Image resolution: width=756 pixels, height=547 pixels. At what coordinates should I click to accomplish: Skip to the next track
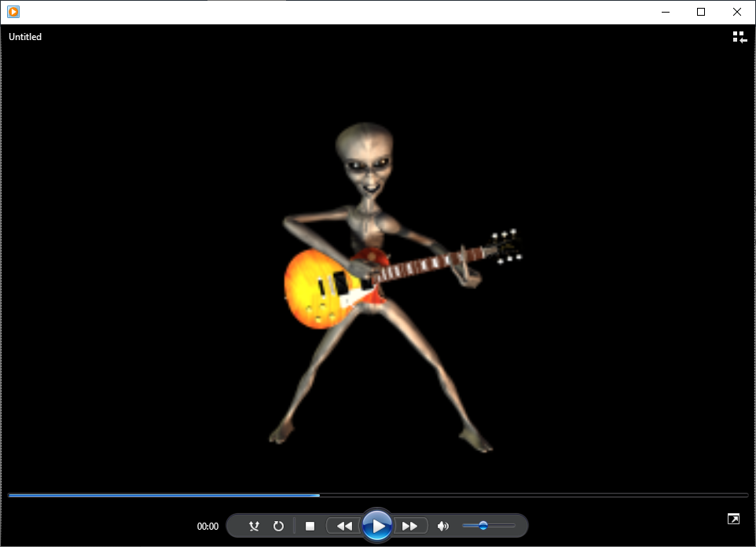tap(410, 526)
